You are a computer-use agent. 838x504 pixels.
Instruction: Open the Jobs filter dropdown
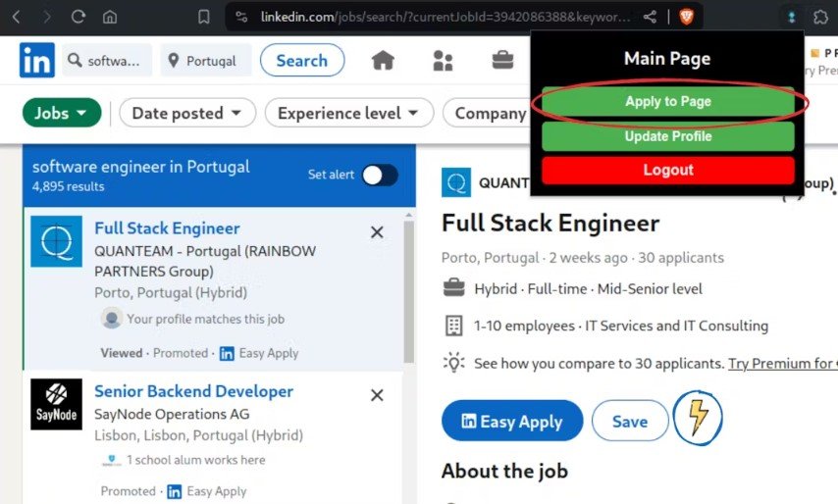(62, 113)
